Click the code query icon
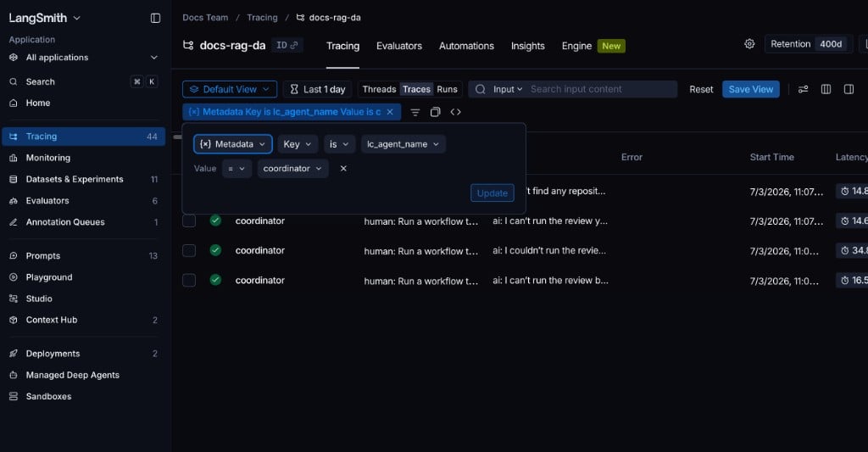The height and width of the screenshot is (452, 868). click(x=455, y=113)
